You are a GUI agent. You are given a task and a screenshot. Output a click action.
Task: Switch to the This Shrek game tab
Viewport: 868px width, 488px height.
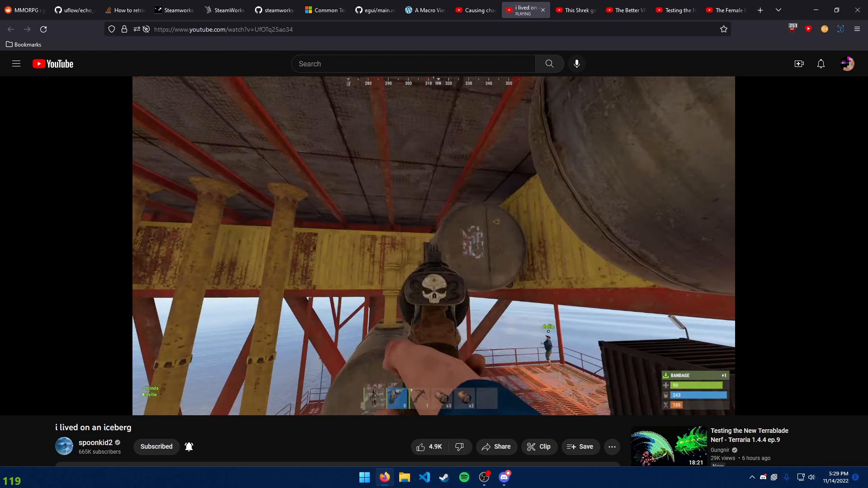pyautogui.click(x=576, y=10)
